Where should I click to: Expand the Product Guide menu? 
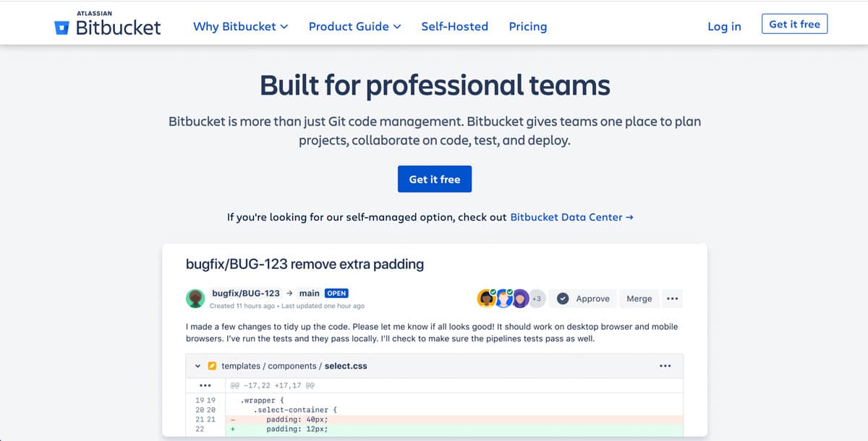(354, 26)
